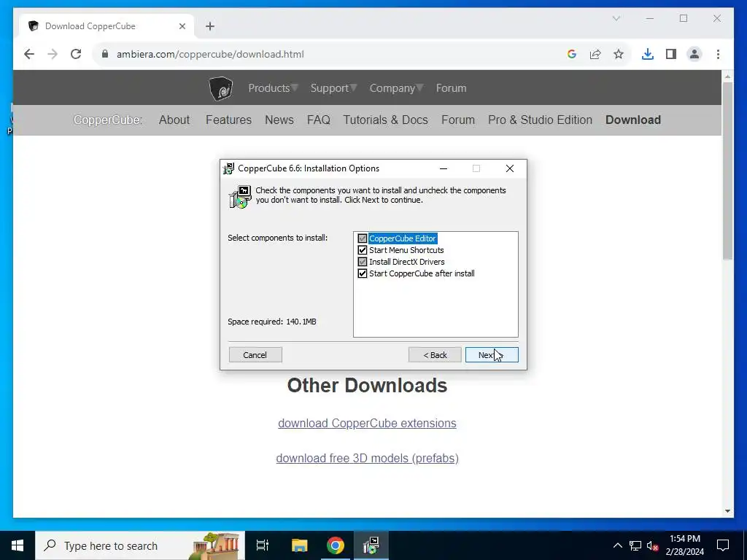
Task: Open a new tab with the plus icon
Action: (210, 26)
